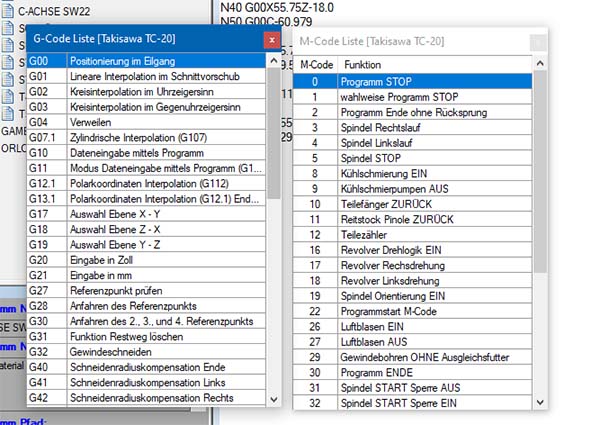Select G19 Auswahl Ebene Y - Z
This screenshot has height=425, width=600.
coord(146,245)
